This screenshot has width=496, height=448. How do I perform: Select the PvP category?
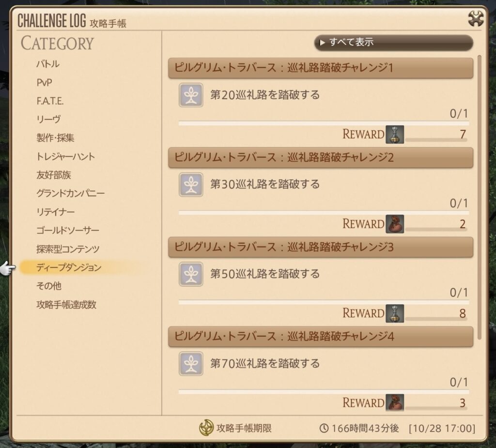tap(44, 82)
